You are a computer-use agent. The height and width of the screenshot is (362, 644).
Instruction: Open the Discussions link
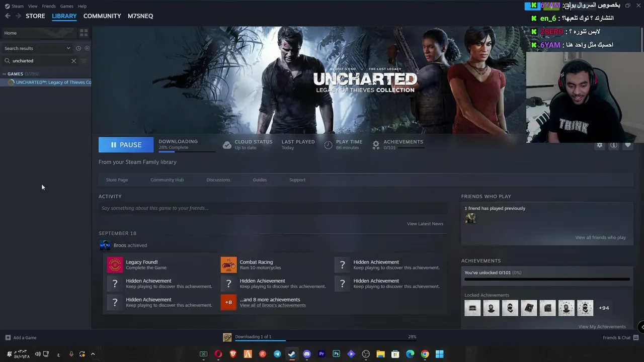pos(218,179)
